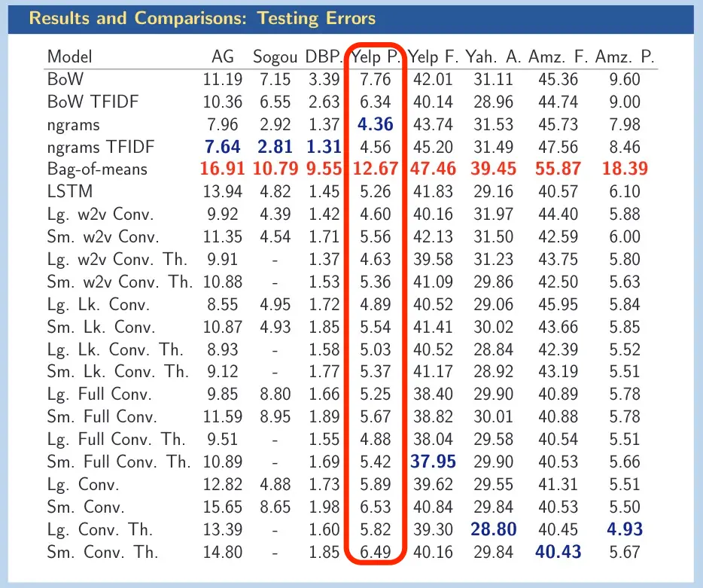Click the 'AG' column header
The width and height of the screenshot is (703, 588).
[223, 56]
